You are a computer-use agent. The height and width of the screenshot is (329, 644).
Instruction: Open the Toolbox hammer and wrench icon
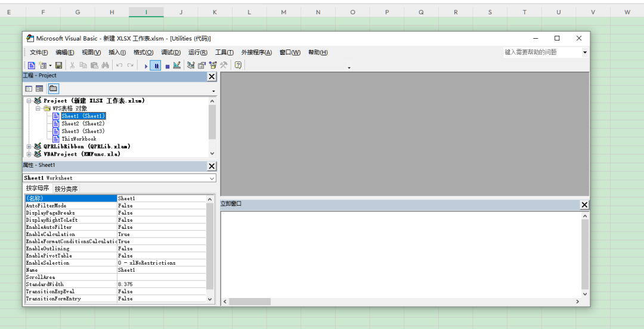(224, 66)
